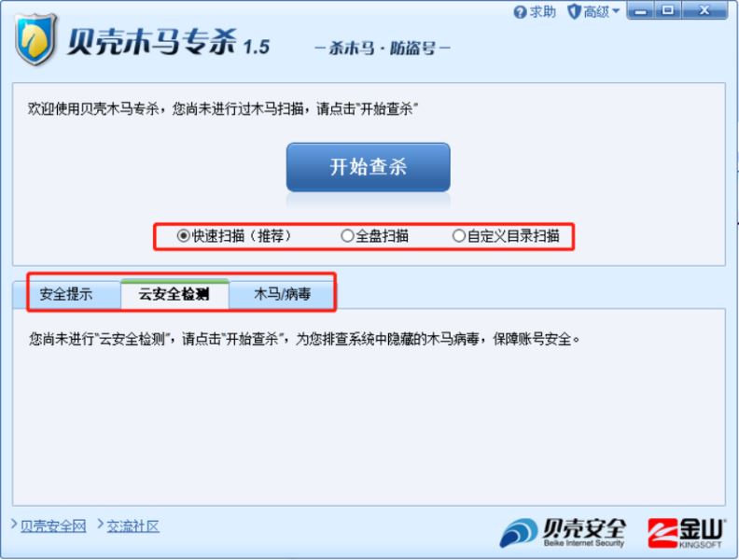Image resolution: width=739 pixels, height=560 pixels.
Task: Select the 全盘扫描 radio option
Action: pyautogui.click(x=347, y=235)
